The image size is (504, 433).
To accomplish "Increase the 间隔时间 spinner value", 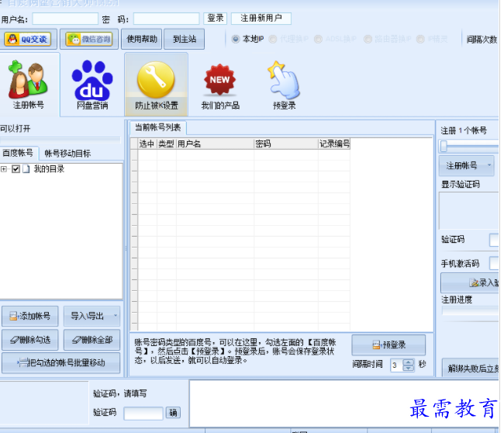I will point(408,362).
